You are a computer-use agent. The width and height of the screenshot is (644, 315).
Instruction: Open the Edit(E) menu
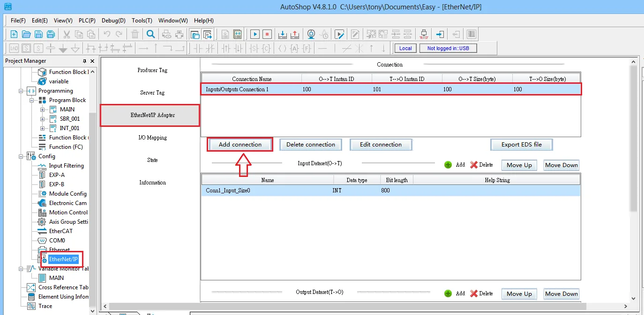(x=40, y=21)
